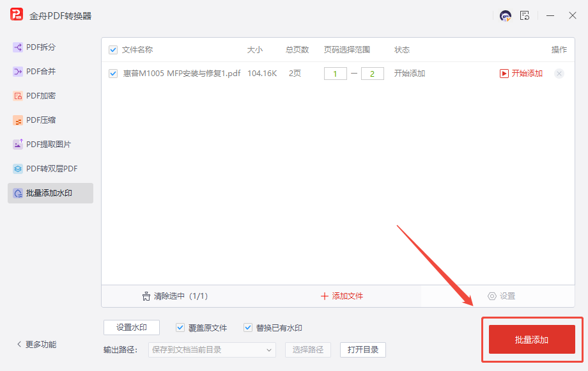588x371 pixels.
Task: Click the 总页数 column header
Action: pos(297,50)
